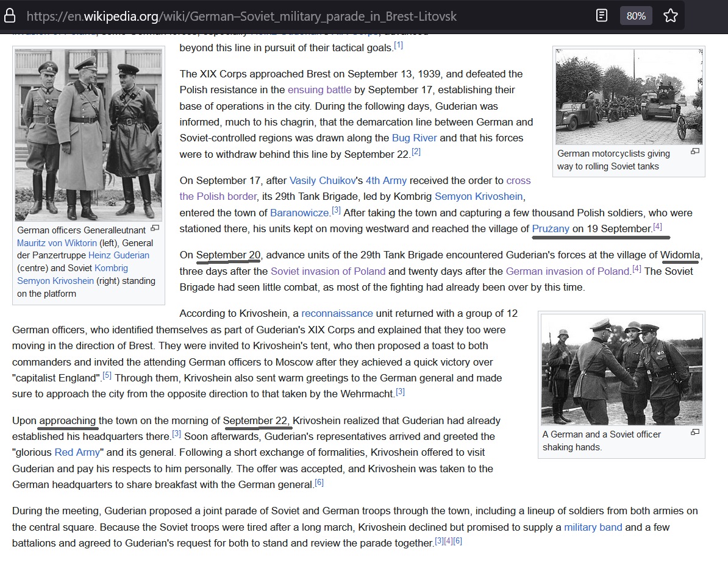This screenshot has height=563, width=728.
Task: Open the Mauritz von Wiktorin link
Action: tap(57, 243)
